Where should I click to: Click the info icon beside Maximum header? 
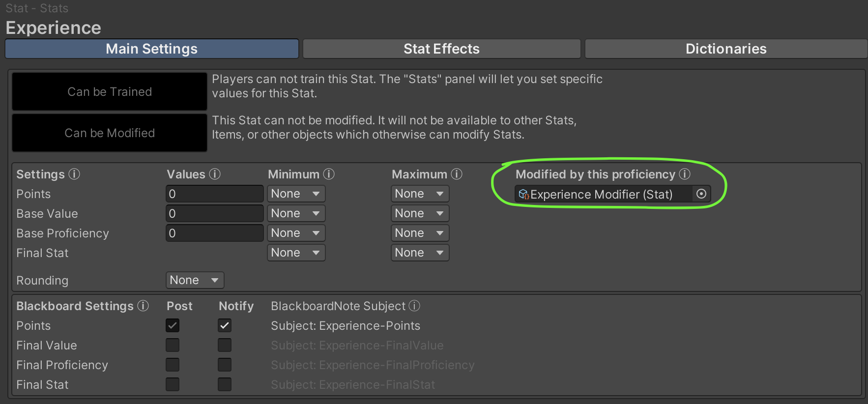point(457,174)
